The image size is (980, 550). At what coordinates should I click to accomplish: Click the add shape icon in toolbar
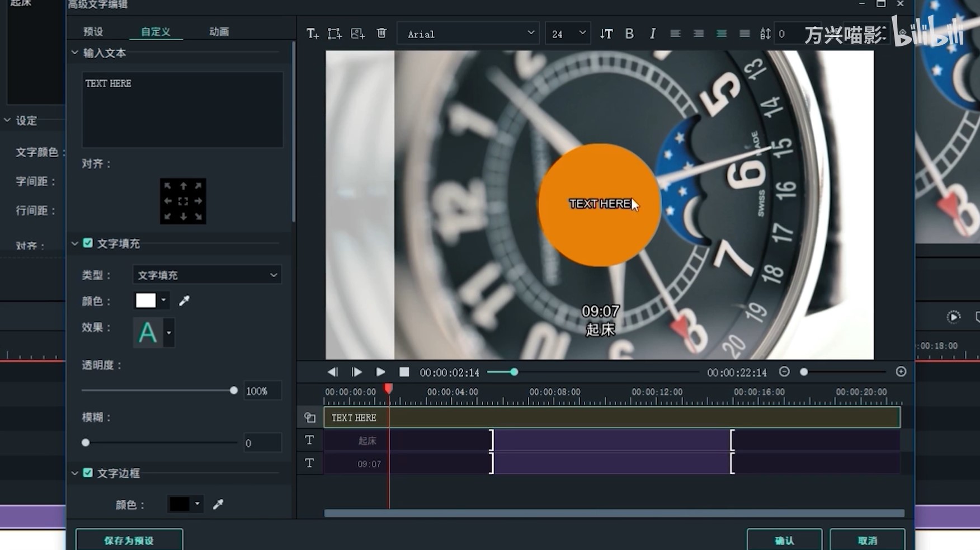(334, 34)
